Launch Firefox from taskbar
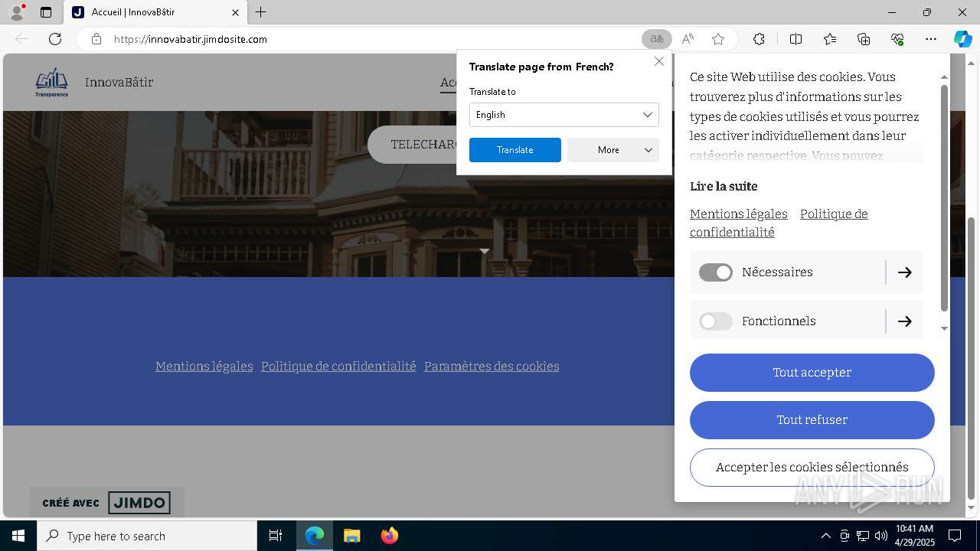Image resolution: width=980 pixels, height=551 pixels. click(389, 536)
